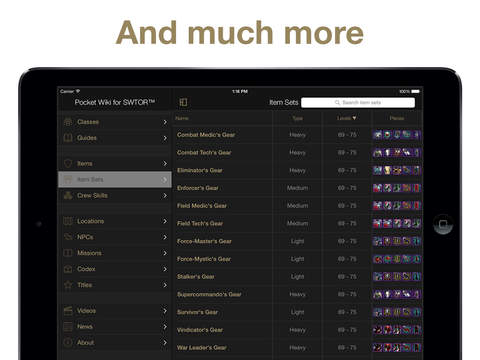
Task: Select the Guides book icon
Action: [x=68, y=138]
